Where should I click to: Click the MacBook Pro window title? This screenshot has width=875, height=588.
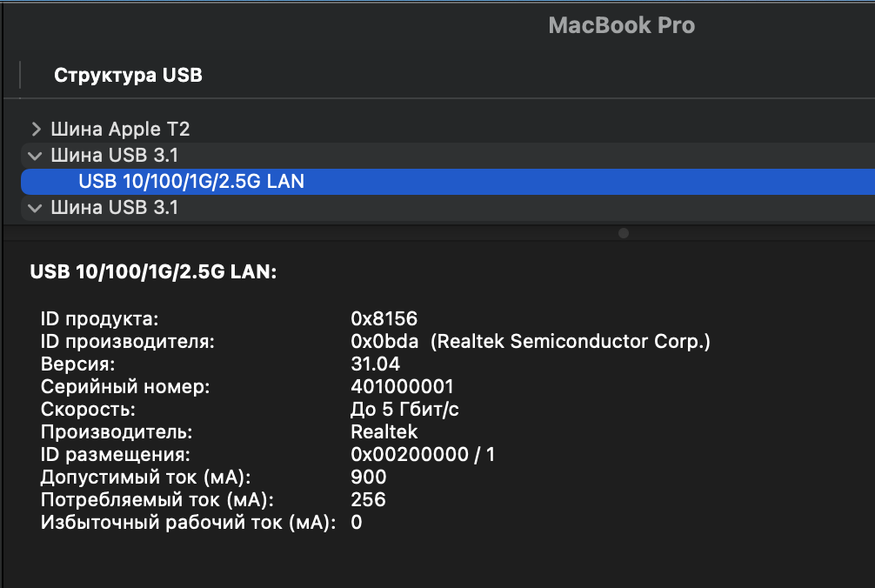621,26
